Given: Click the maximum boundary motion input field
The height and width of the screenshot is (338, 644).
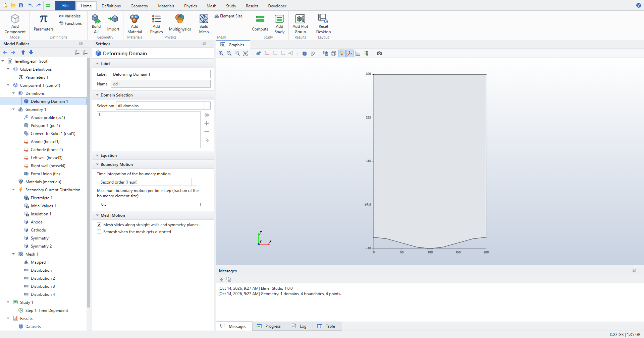Looking at the screenshot, I should pos(148,204).
